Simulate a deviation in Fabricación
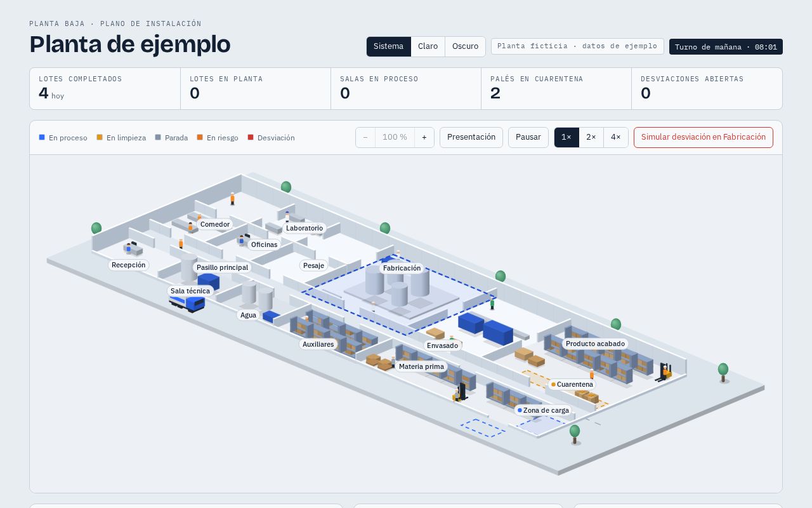 [704, 137]
